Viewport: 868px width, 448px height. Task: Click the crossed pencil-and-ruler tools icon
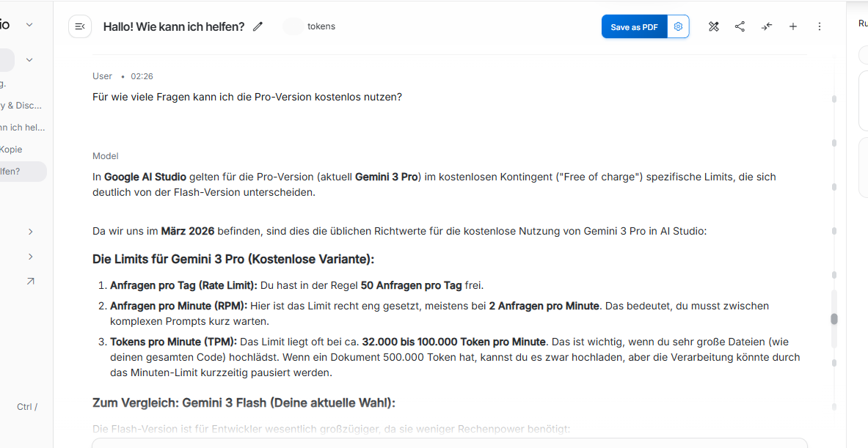coord(714,26)
